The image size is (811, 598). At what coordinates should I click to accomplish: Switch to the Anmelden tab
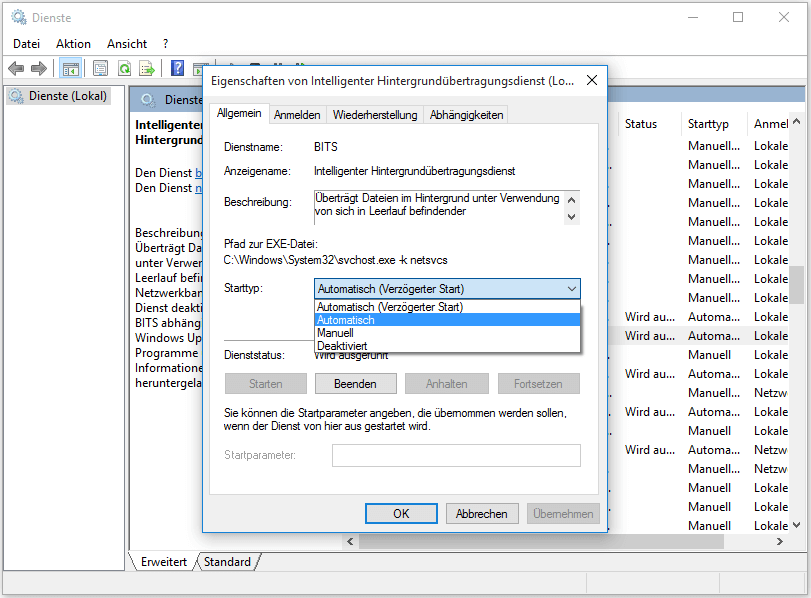coord(297,115)
